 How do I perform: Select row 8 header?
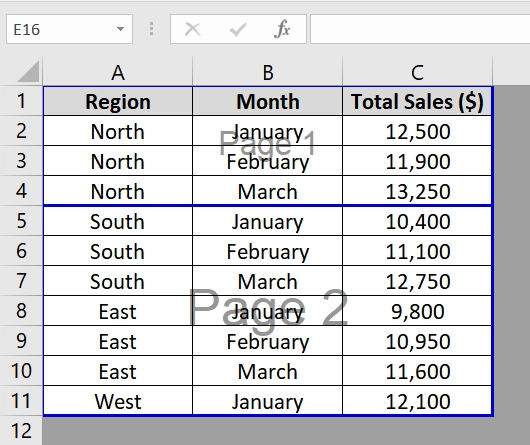tap(21, 311)
